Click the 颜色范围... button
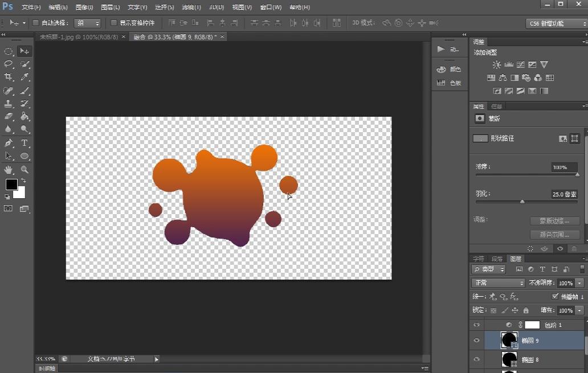The image size is (588, 373). (554, 235)
